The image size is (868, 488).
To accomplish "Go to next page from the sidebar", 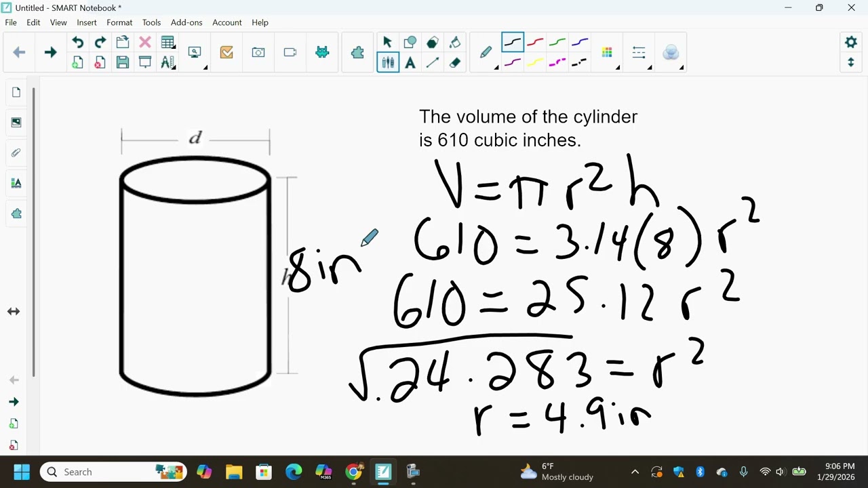I will tap(14, 402).
